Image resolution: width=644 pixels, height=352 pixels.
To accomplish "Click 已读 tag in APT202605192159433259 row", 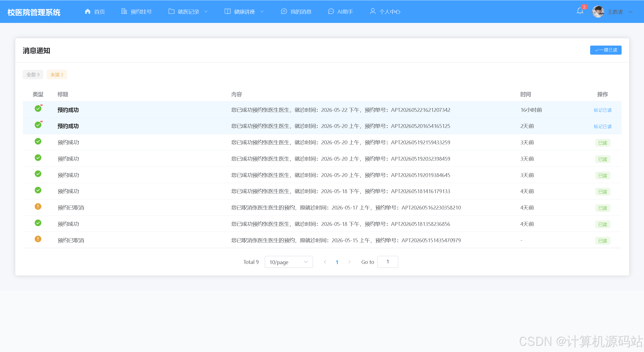I will (x=603, y=143).
